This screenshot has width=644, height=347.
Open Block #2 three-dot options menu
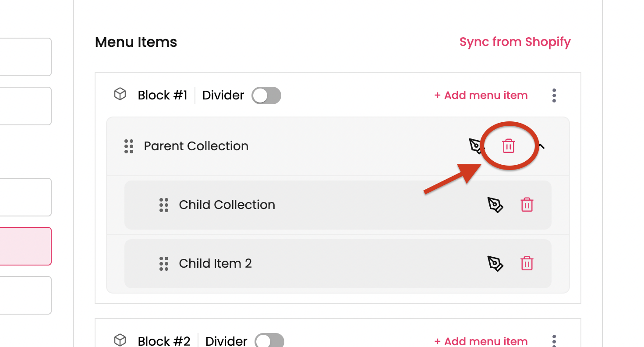(554, 341)
